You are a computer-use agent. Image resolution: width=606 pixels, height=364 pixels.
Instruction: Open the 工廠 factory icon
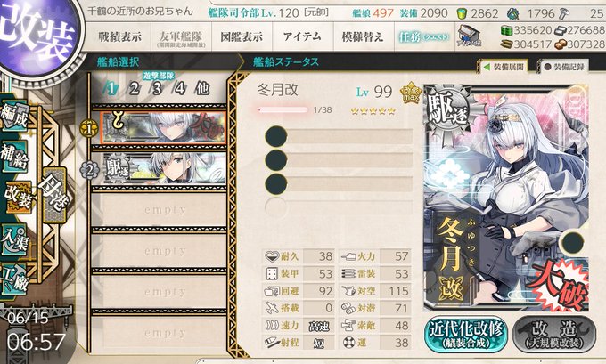pyautogui.click(x=14, y=279)
